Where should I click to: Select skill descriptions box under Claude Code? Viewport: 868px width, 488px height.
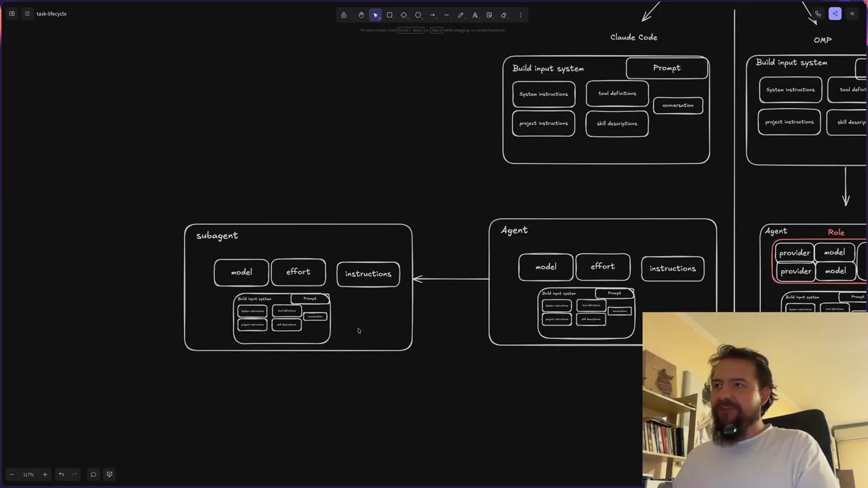(617, 123)
